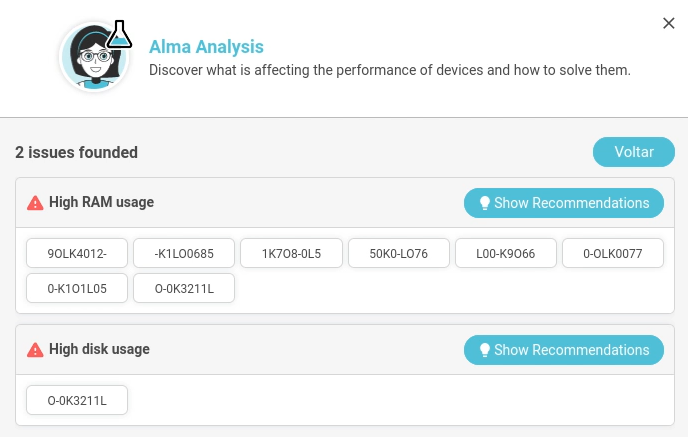The height and width of the screenshot is (437, 688).
Task: Select device 1K7O8-0L5 chip
Action: coord(291,253)
